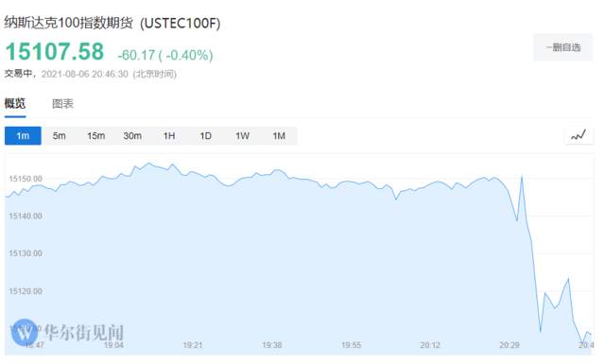Switch to the 1W weekly view
The image size is (605, 364).
click(242, 136)
